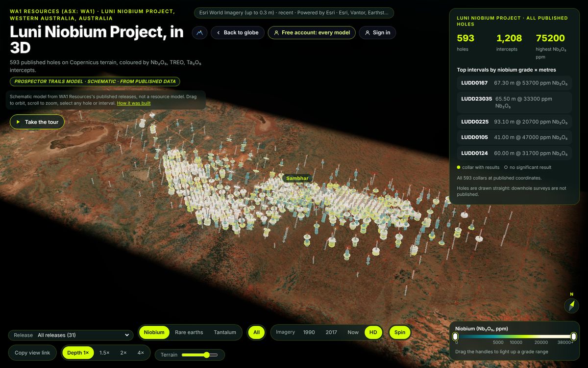Click the Sign in button
The image size is (588, 368).
click(377, 33)
